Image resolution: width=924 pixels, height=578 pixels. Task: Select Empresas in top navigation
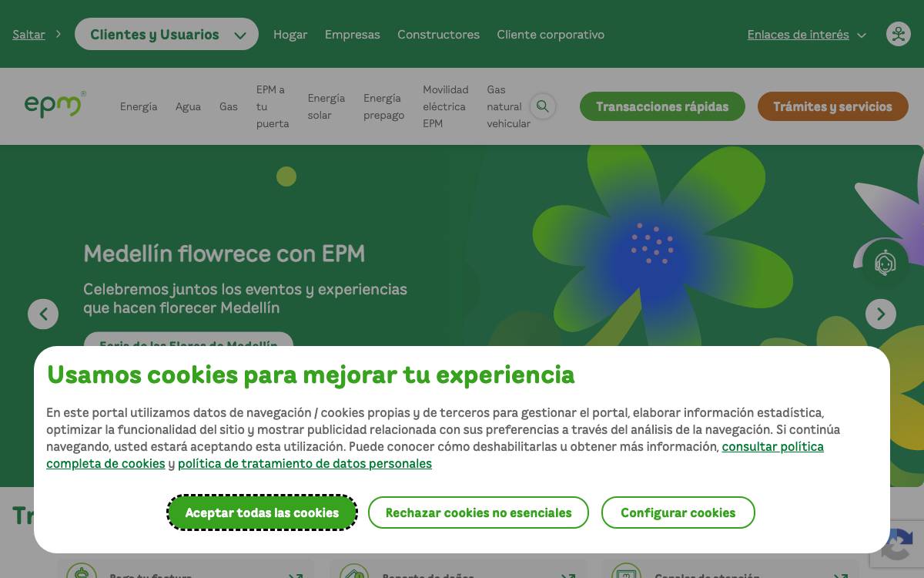[x=353, y=35]
